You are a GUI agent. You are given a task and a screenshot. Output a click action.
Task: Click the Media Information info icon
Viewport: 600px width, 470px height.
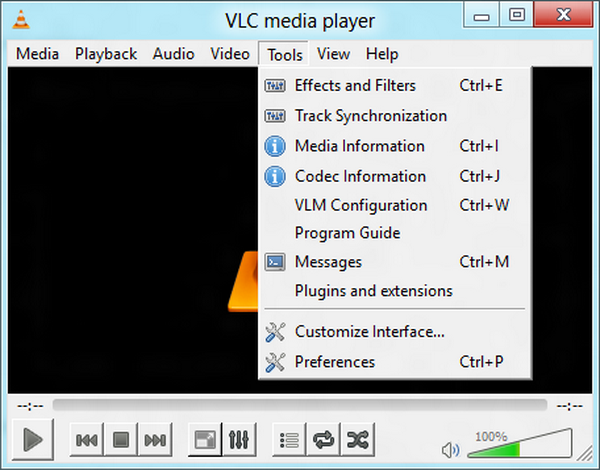275,146
